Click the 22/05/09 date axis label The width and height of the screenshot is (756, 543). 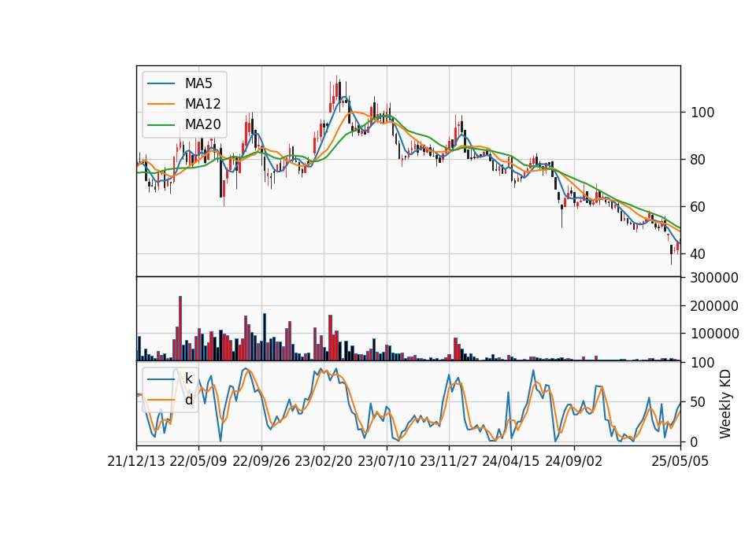[x=198, y=461]
